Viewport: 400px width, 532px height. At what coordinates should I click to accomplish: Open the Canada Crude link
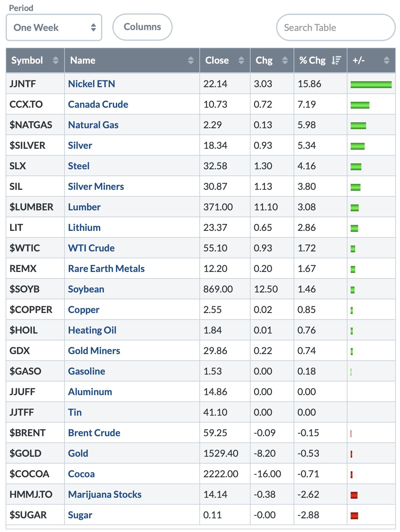(x=98, y=104)
